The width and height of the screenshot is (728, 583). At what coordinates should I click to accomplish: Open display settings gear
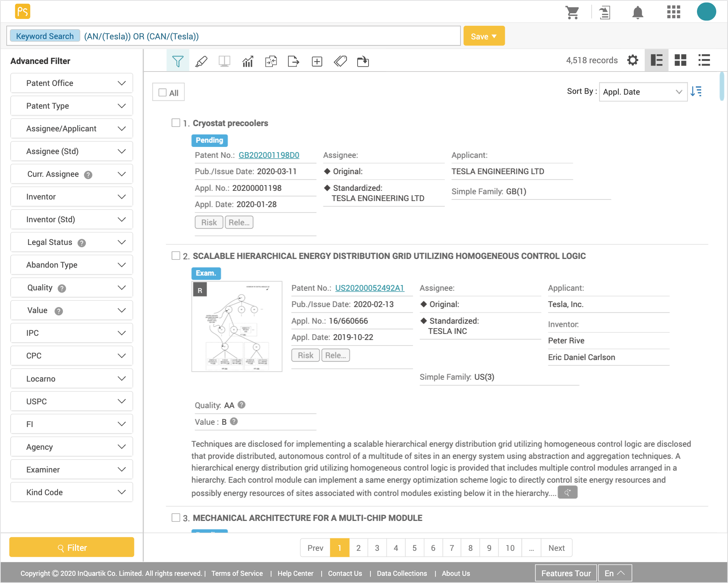tap(633, 60)
